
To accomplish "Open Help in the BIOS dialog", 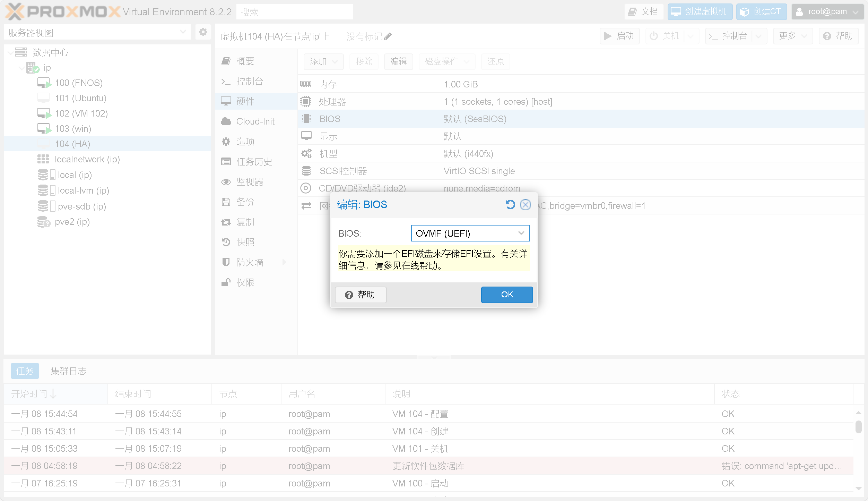I will tap(361, 295).
